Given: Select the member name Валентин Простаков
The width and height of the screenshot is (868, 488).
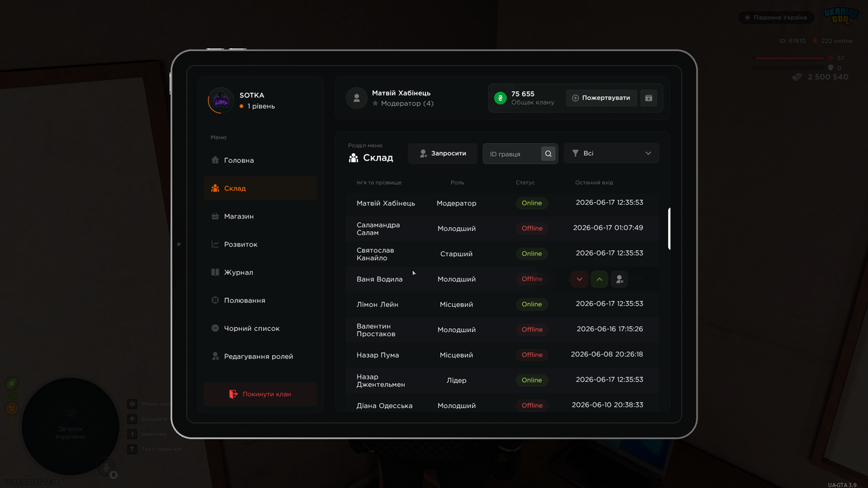Looking at the screenshot, I should (376, 330).
